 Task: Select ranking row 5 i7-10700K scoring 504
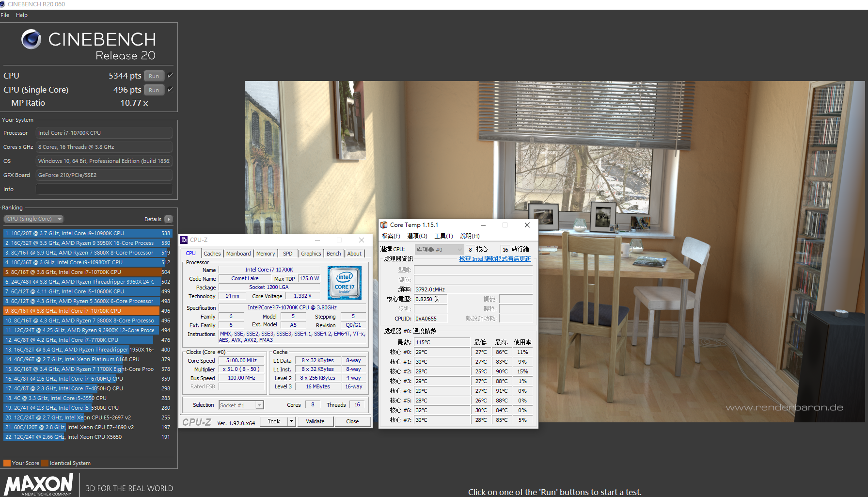point(87,272)
